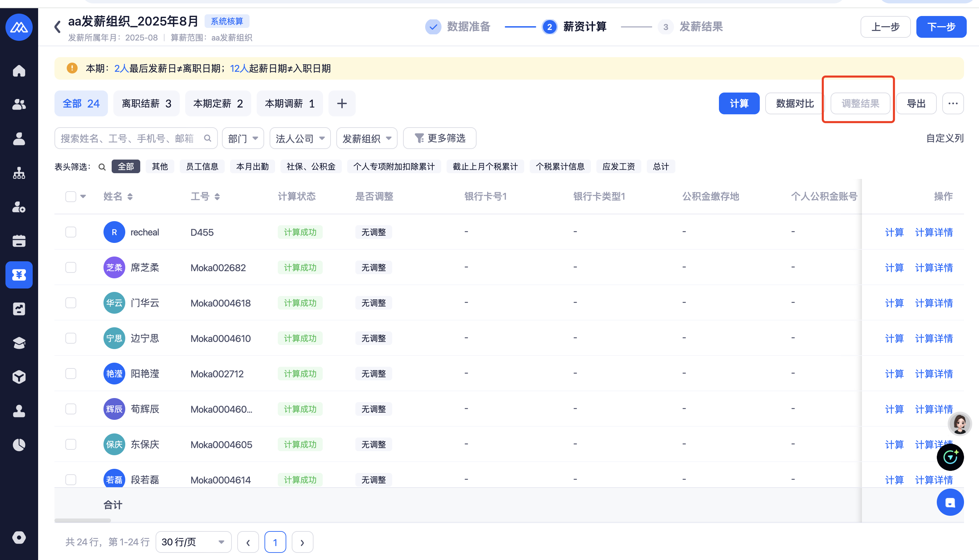
Task: Open the calendar sidebar icon
Action: [19, 241]
